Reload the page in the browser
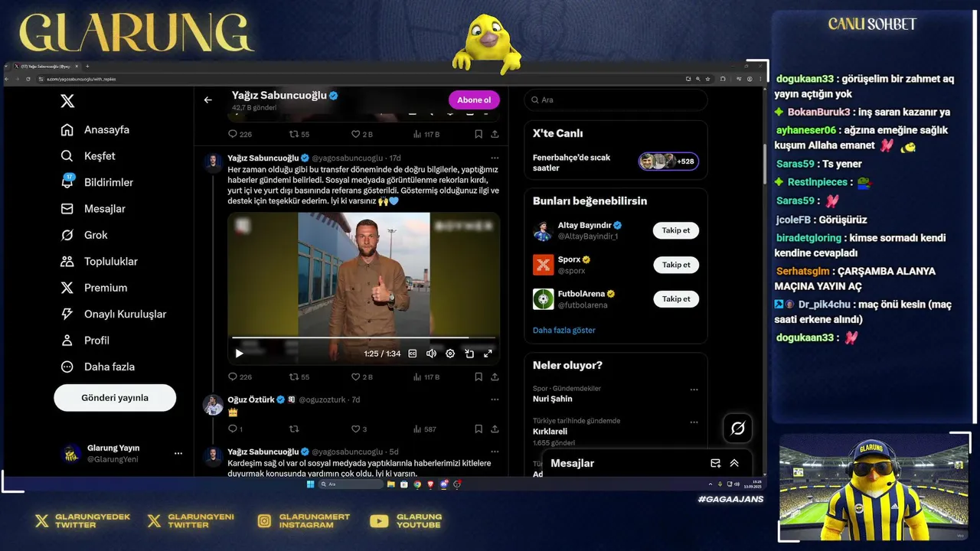 (x=28, y=79)
